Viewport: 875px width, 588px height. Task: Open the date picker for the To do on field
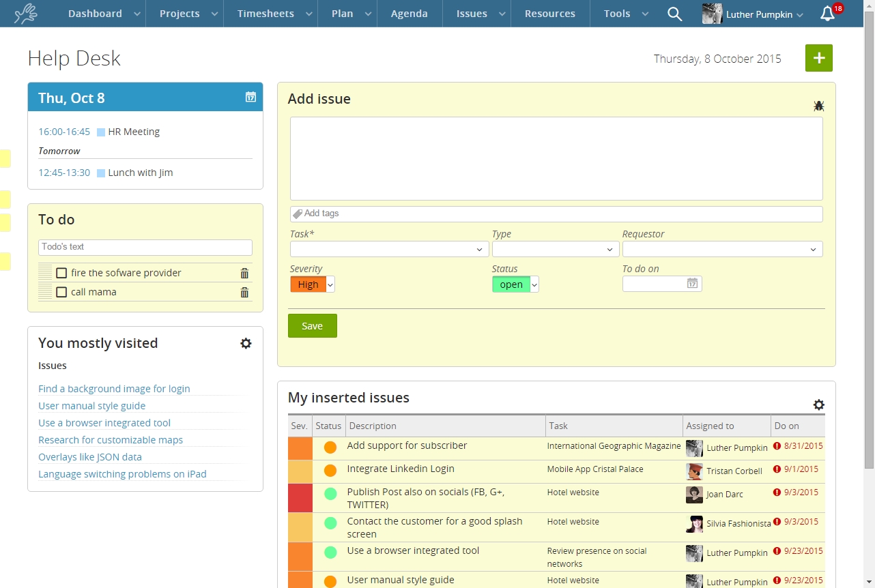click(x=692, y=284)
